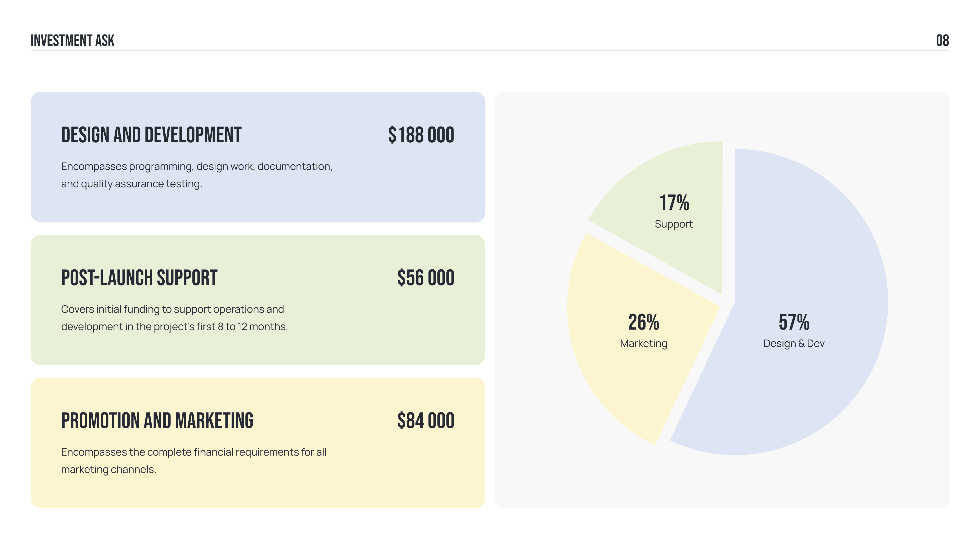Click the "Promotion and Marketing" heading
The height and width of the screenshot is (551, 980).
157,421
